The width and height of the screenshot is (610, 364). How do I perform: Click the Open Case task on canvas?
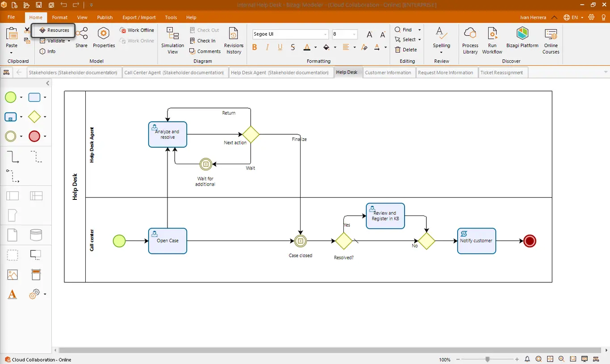[x=167, y=241]
